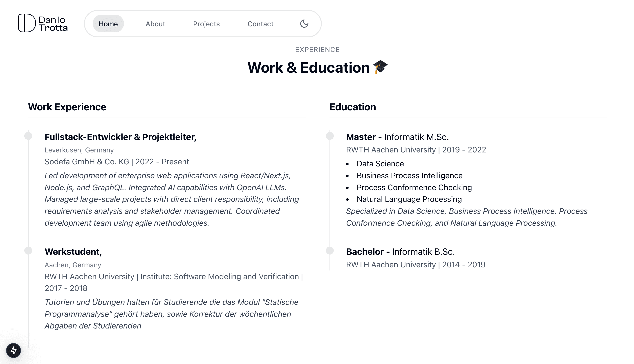Click the Master - Informatik M.Sc. heading
This screenshot has height=364, width=634.
coord(397,137)
